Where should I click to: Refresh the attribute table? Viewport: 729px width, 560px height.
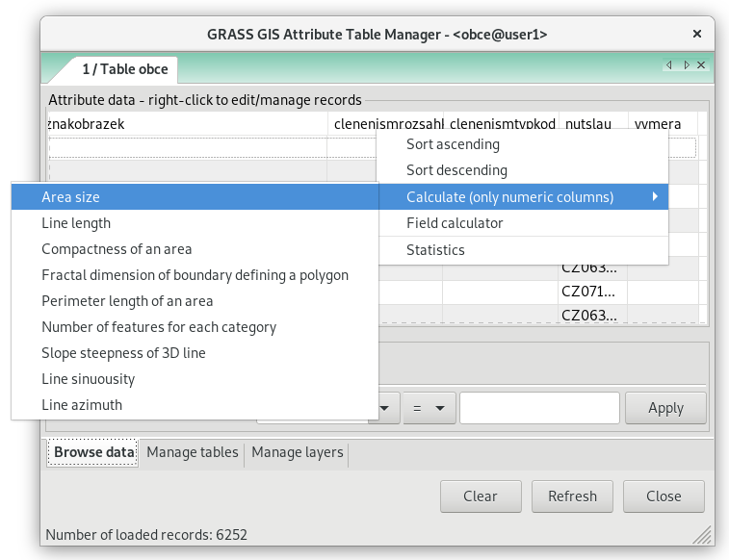point(572,496)
